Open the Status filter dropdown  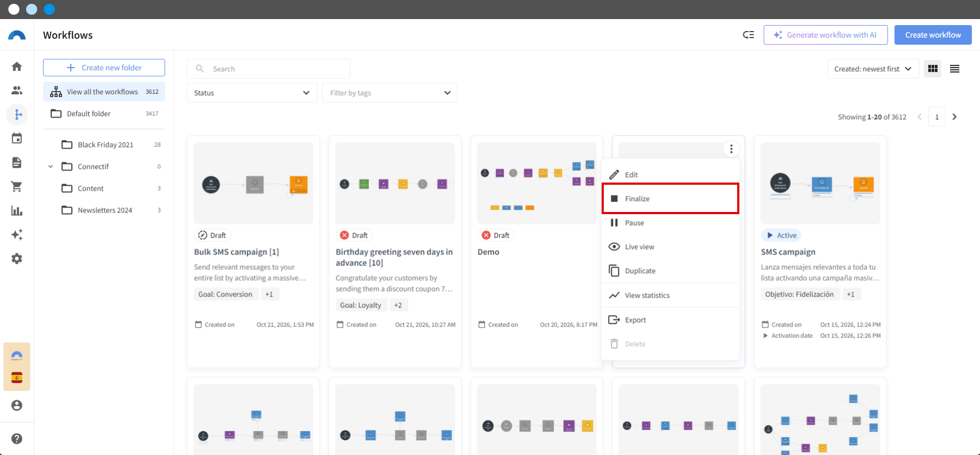pyautogui.click(x=252, y=93)
